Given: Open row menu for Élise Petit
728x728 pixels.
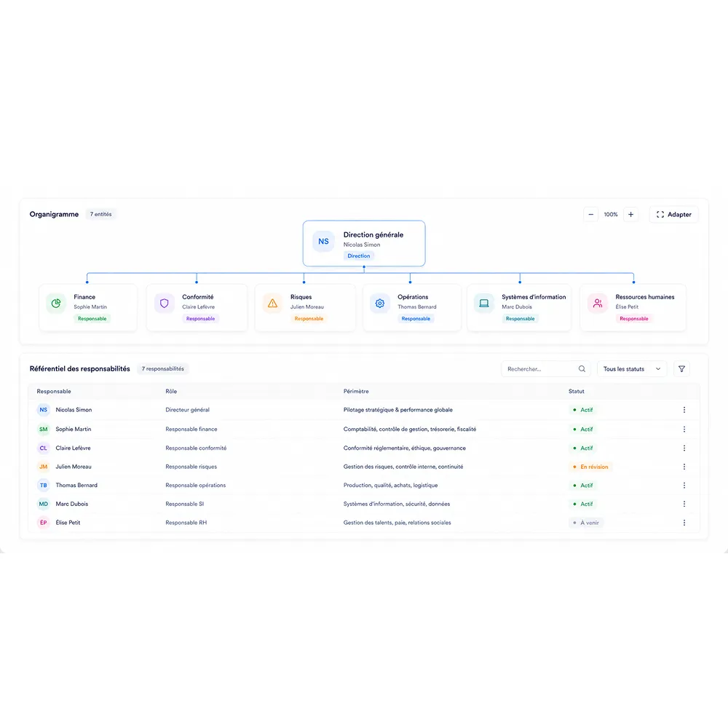Looking at the screenshot, I should click(x=684, y=523).
